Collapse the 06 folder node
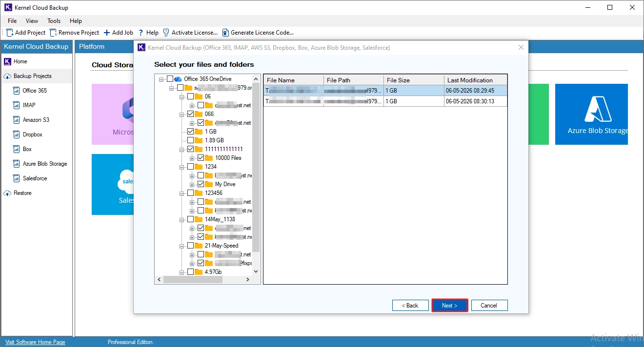 pyautogui.click(x=182, y=96)
